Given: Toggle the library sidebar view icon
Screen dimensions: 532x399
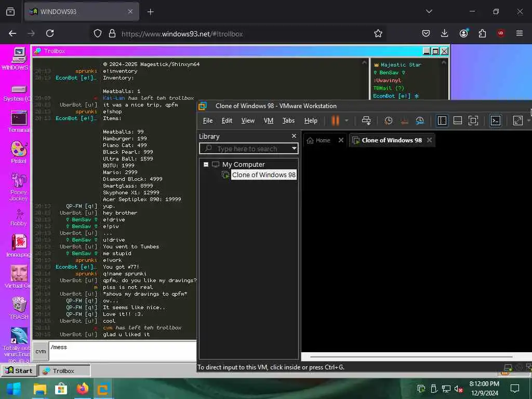Looking at the screenshot, I should (x=442, y=121).
